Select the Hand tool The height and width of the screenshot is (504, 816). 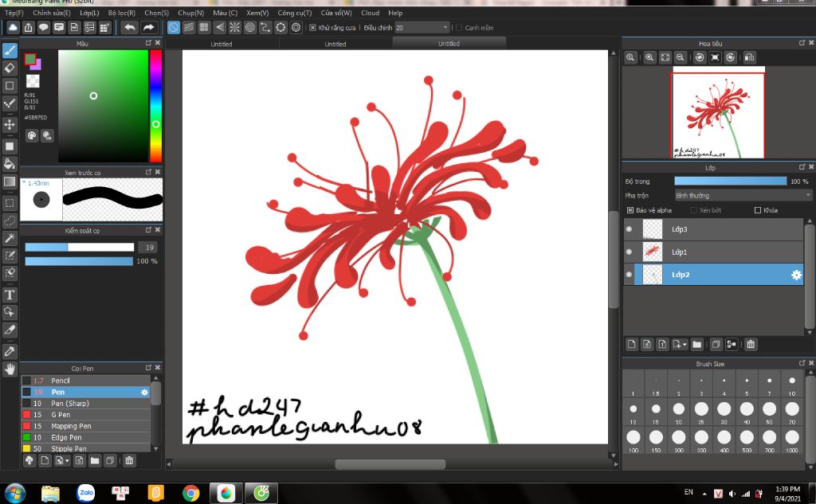point(10,369)
